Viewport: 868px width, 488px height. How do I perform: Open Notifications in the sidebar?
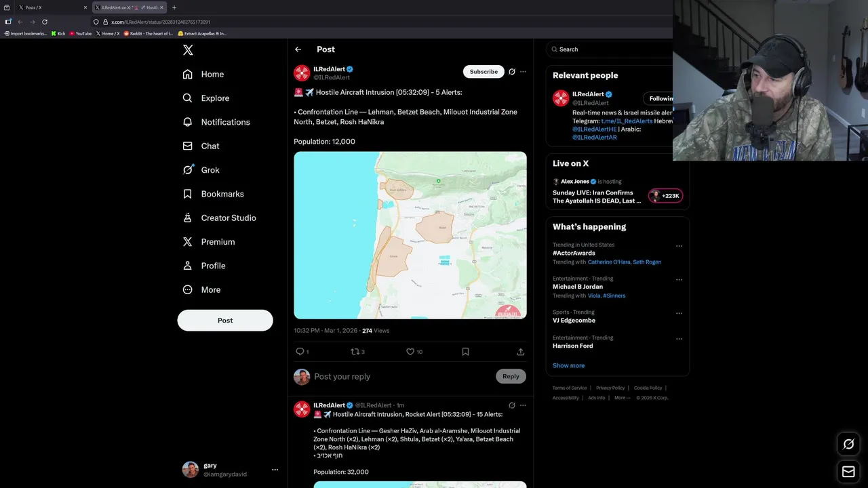(x=216, y=122)
